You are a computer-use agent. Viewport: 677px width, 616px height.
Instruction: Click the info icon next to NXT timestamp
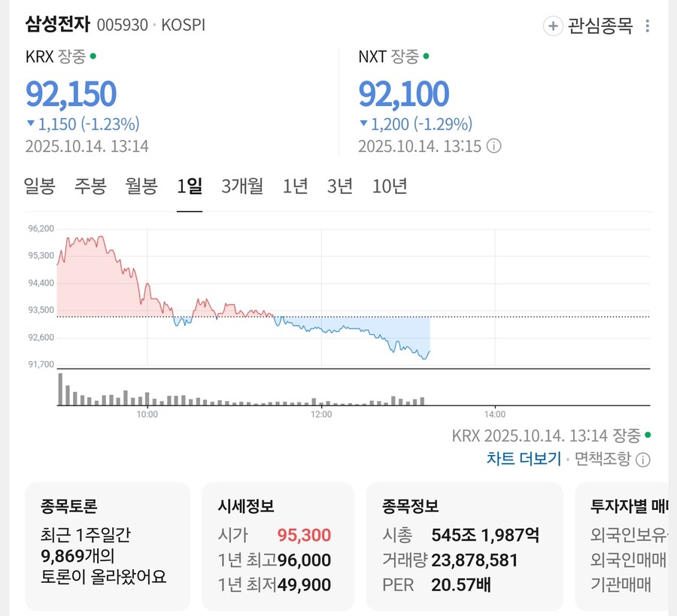[493, 146]
